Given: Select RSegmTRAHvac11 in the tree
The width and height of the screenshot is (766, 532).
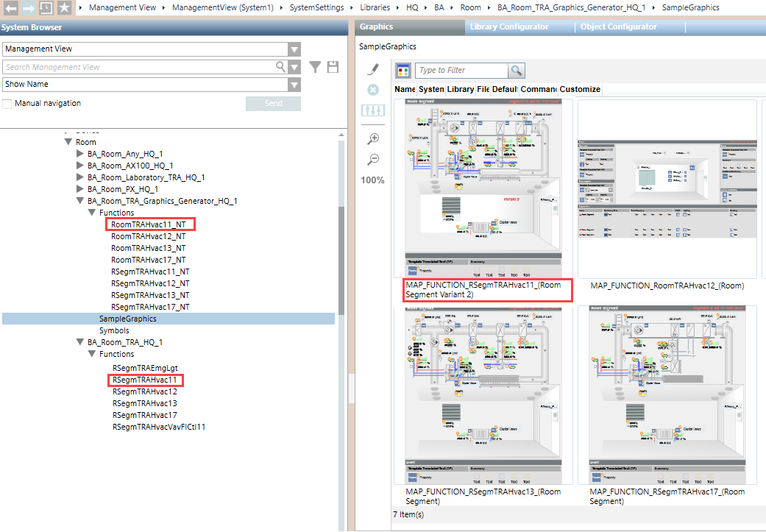Looking at the screenshot, I should 144,380.
